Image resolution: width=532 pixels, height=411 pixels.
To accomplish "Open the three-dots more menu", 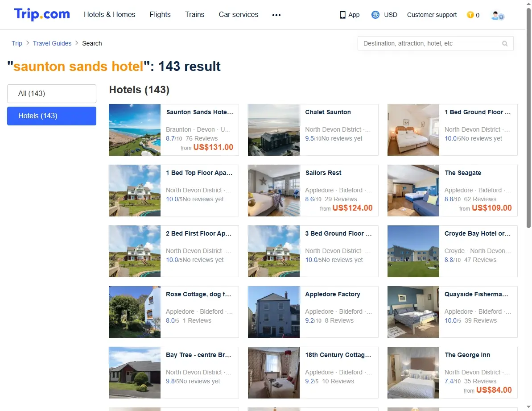I will click(276, 15).
